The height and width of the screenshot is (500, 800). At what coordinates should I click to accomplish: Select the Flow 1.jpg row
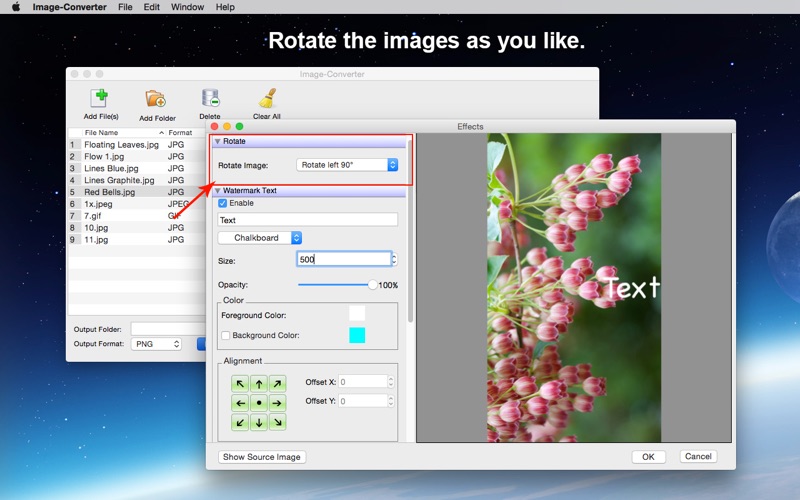click(137, 157)
